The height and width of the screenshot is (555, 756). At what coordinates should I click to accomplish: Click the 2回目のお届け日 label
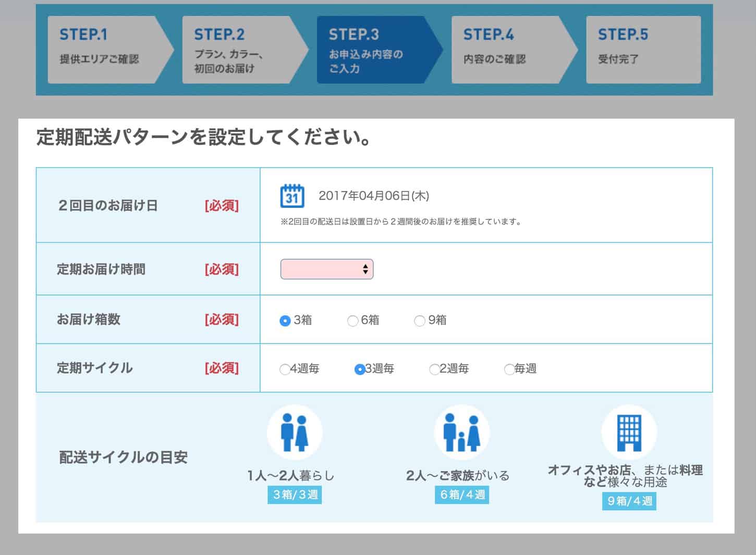[x=108, y=205]
